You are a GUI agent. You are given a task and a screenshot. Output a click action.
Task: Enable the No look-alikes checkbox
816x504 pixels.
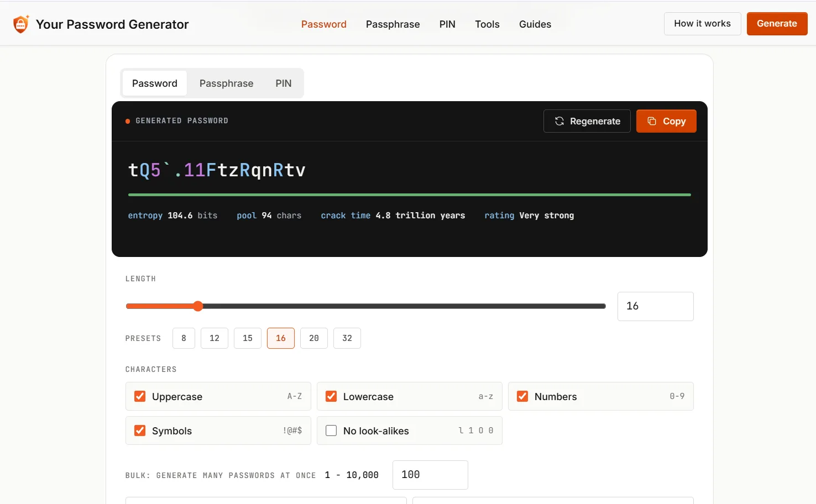pyautogui.click(x=331, y=431)
